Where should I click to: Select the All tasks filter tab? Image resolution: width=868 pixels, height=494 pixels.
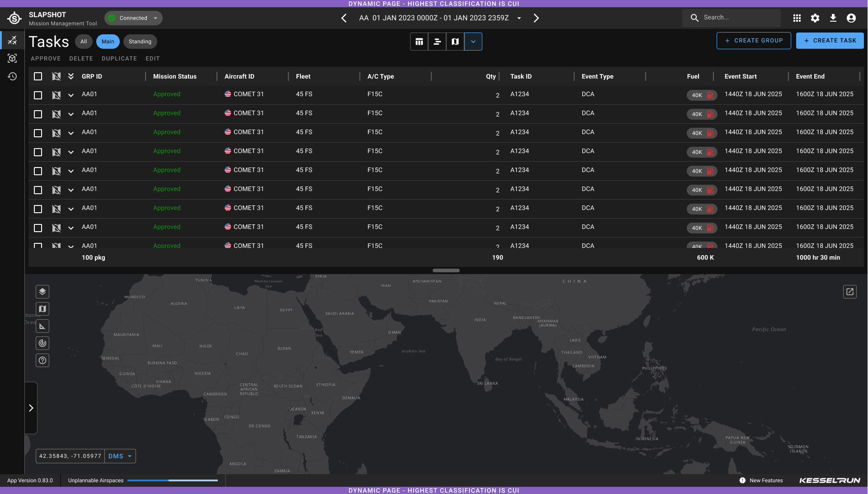click(84, 42)
